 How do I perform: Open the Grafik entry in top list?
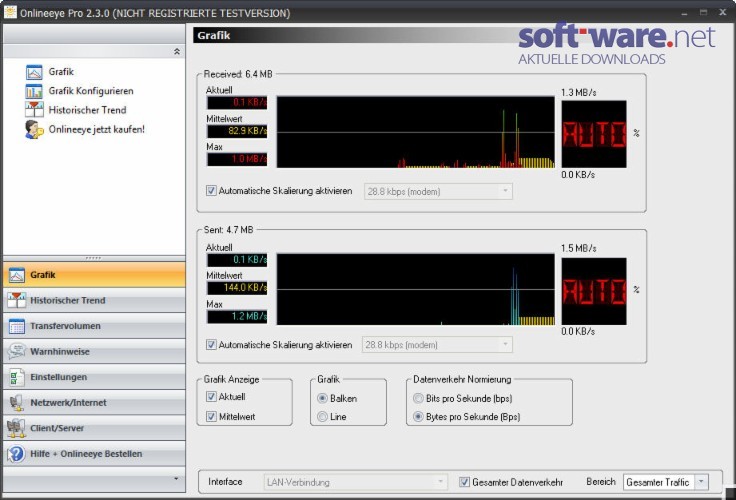pyautogui.click(x=61, y=72)
